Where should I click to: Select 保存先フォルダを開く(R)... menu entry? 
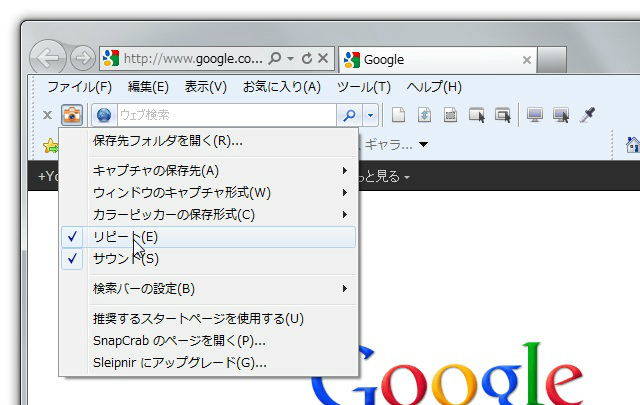click(x=209, y=141)
